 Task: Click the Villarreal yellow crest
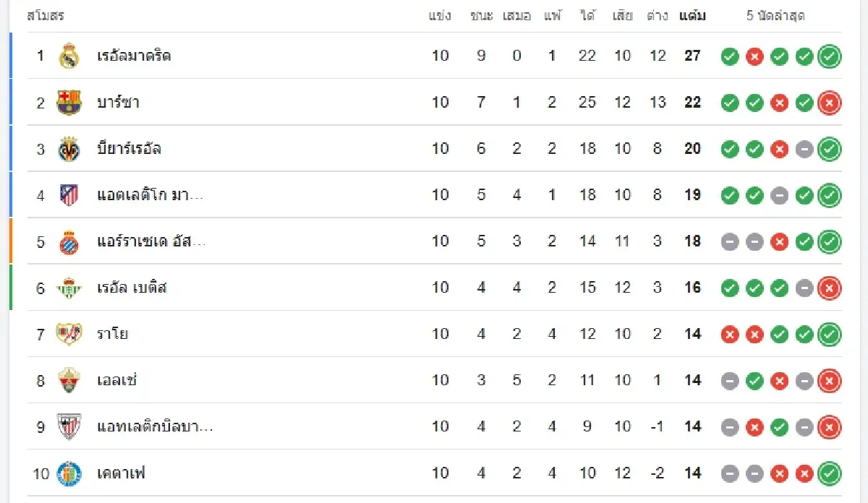tap(69, 149)
